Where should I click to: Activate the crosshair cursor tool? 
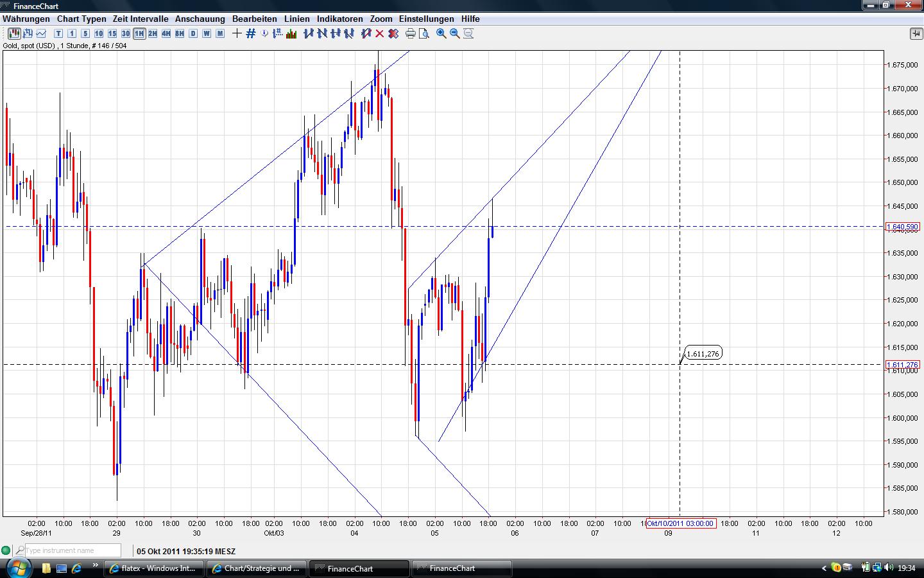(x=237, y=33)
